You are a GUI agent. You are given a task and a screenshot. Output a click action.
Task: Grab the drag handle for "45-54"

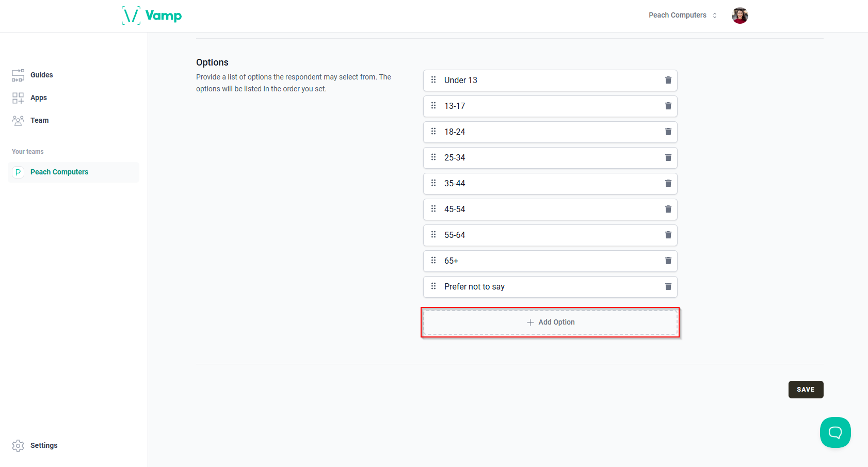coord(433,209)
